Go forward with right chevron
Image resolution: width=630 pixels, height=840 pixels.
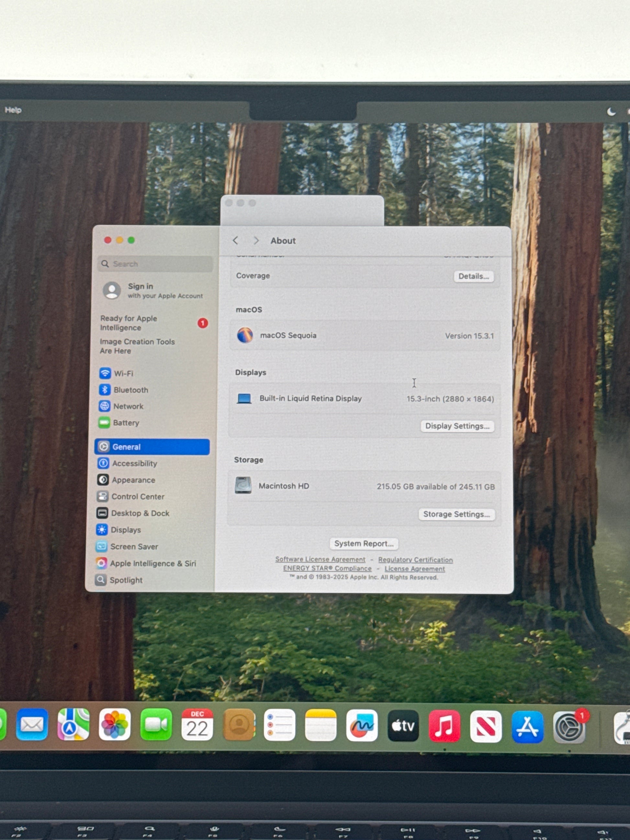pyautogui.click(x=256, y=241)
